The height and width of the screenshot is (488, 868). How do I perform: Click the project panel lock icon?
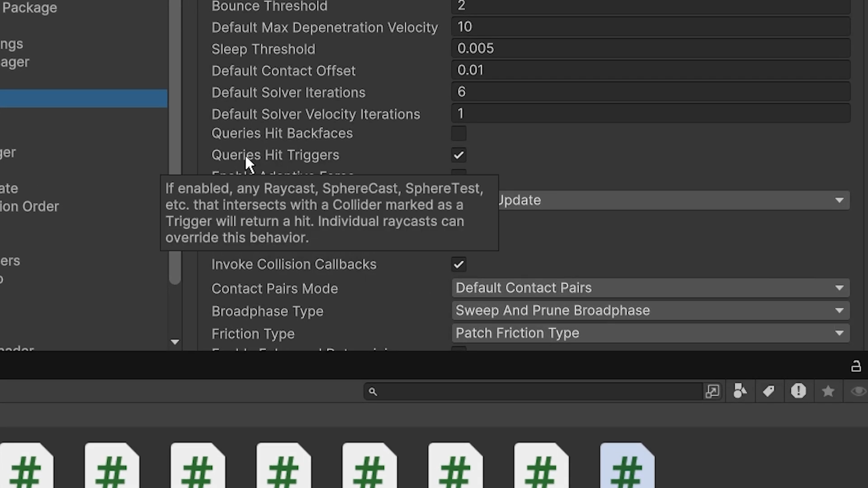pos(855,366)
